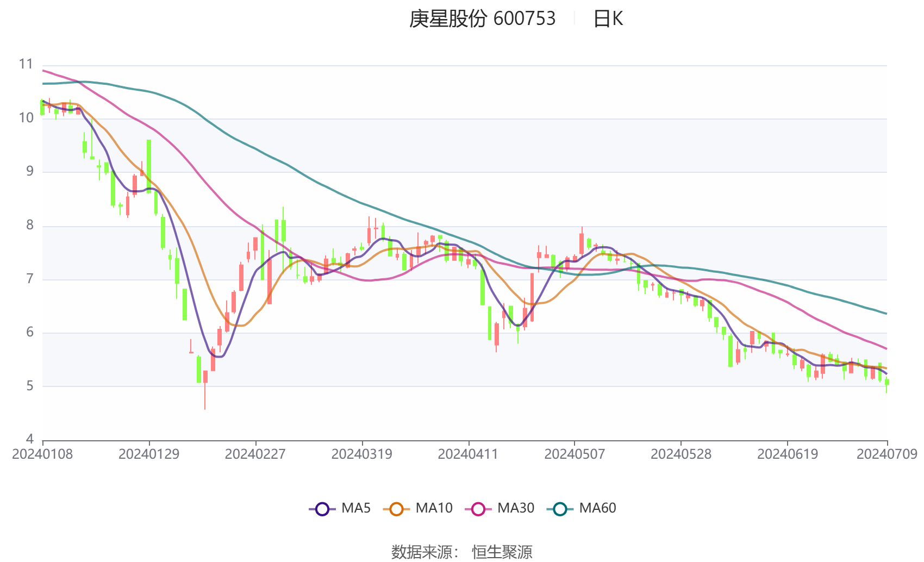Viewport: 924px width, 562px height.
Task: Click the last green candlestick on 20240709
Action: pos(887,383)
